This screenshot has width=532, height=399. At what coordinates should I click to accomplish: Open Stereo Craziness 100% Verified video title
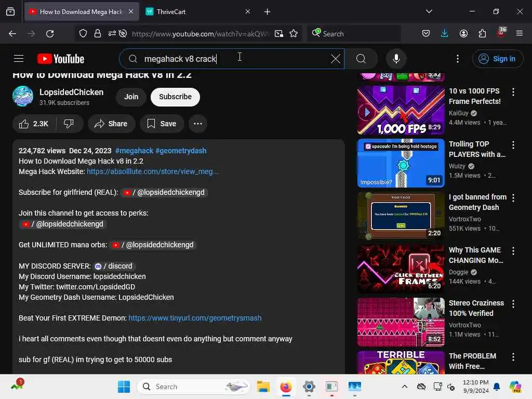[x=476, y=308]
